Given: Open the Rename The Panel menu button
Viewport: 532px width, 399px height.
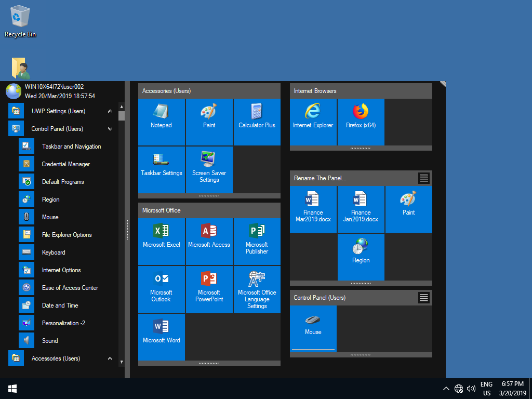Looking at the screenshot, I should pyautogui.click(x=424, y=178).
